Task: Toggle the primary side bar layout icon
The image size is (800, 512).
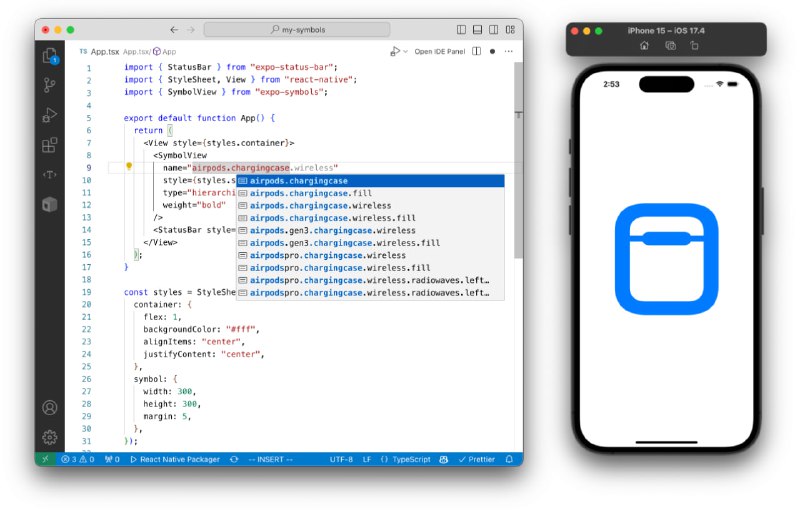Action: (461, 30)
